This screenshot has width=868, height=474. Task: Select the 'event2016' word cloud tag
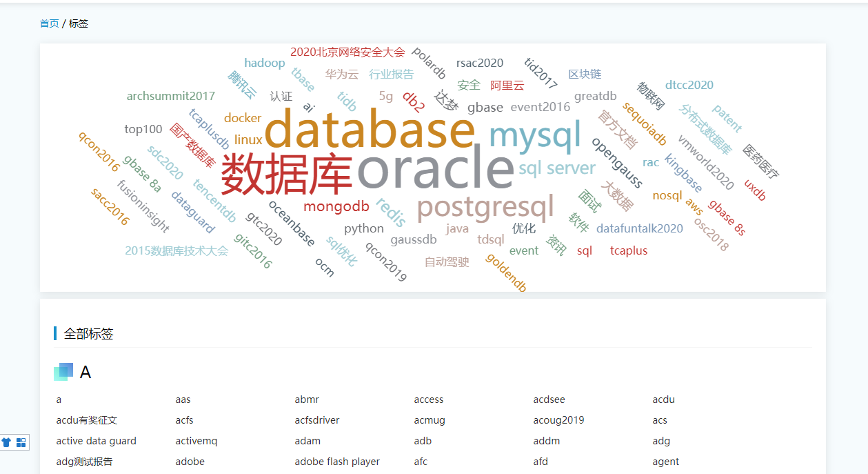tap(541, 107)
